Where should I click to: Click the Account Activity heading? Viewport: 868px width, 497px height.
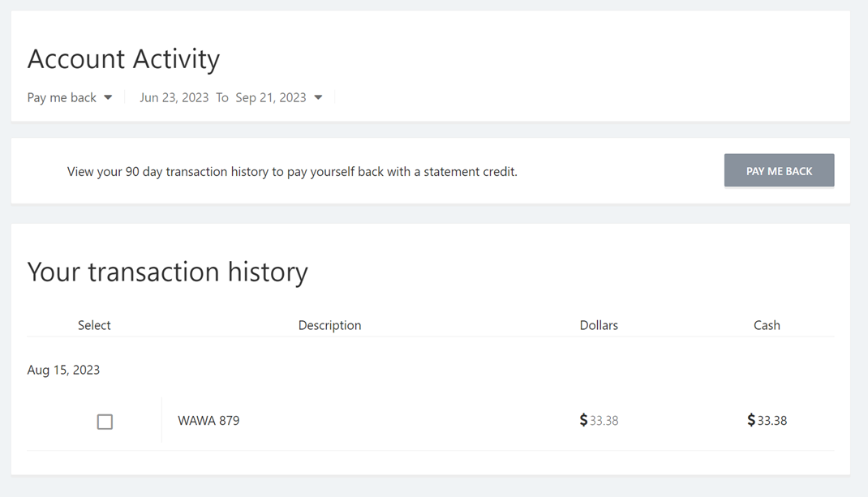(123, 59)
